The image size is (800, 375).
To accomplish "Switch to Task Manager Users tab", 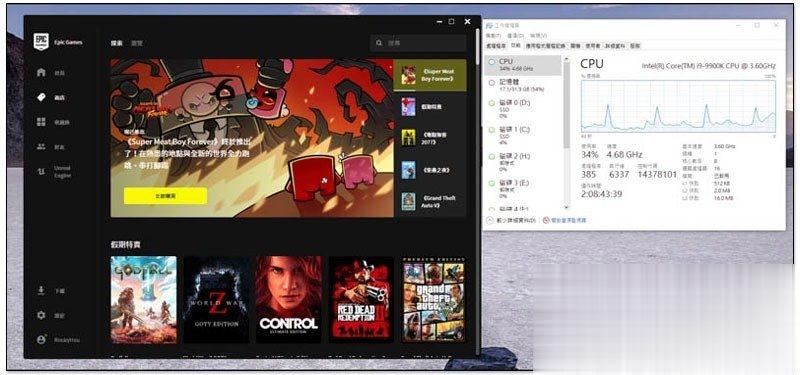I will click(x=593, y=45).
